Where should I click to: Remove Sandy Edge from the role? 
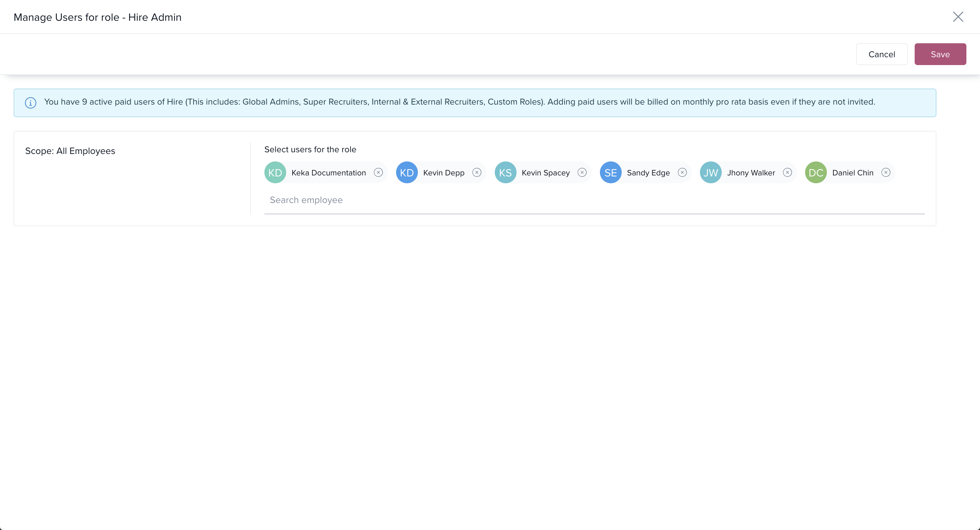tap(682, 172)
